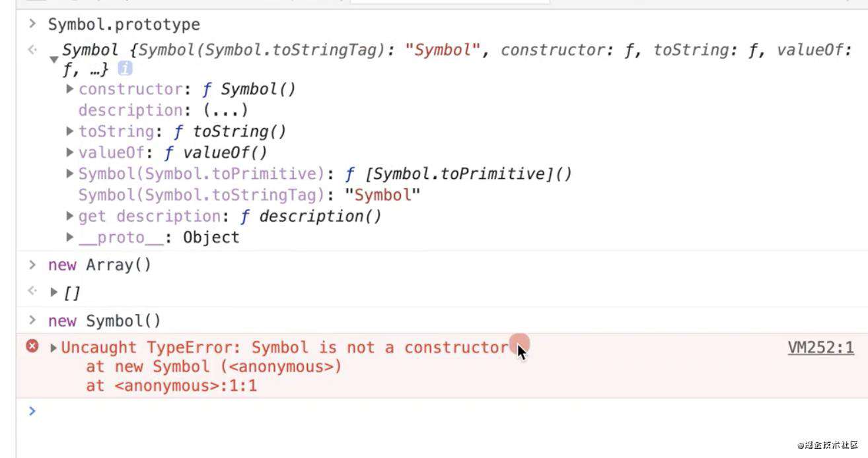Click the console prompt input line
868x458 pixels.
(441, 411)
